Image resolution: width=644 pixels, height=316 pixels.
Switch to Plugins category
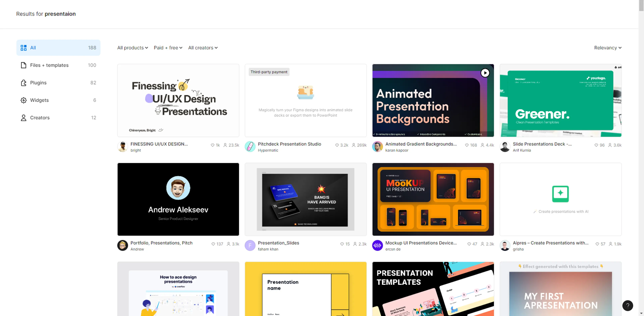(58, 83)
